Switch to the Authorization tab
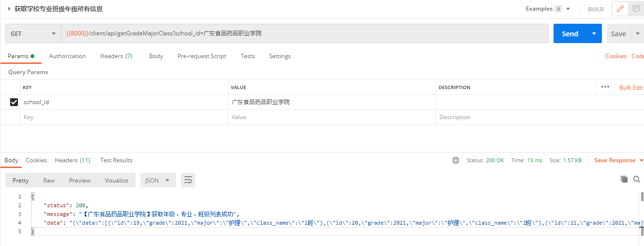 click(67, 56)
